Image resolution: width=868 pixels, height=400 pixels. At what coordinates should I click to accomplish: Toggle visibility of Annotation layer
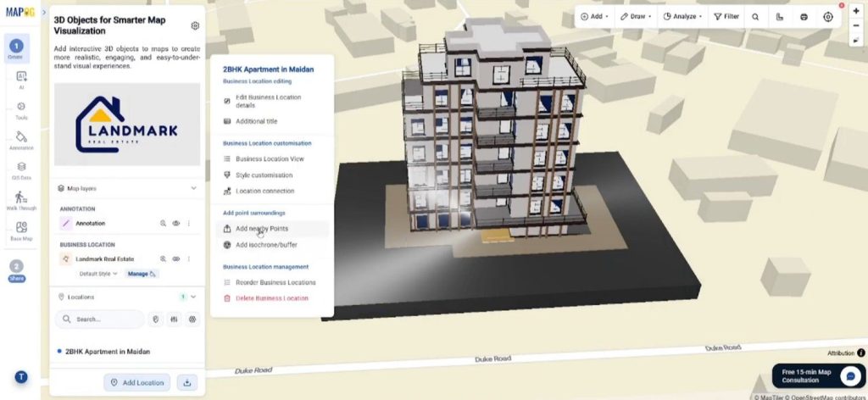click(176, 224)
